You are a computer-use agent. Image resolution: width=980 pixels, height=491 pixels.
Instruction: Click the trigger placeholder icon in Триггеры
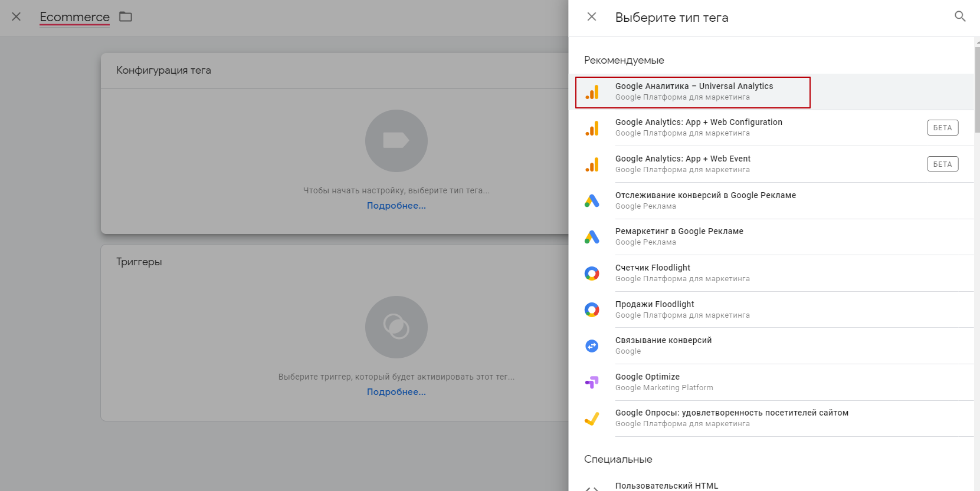point(396,327)
